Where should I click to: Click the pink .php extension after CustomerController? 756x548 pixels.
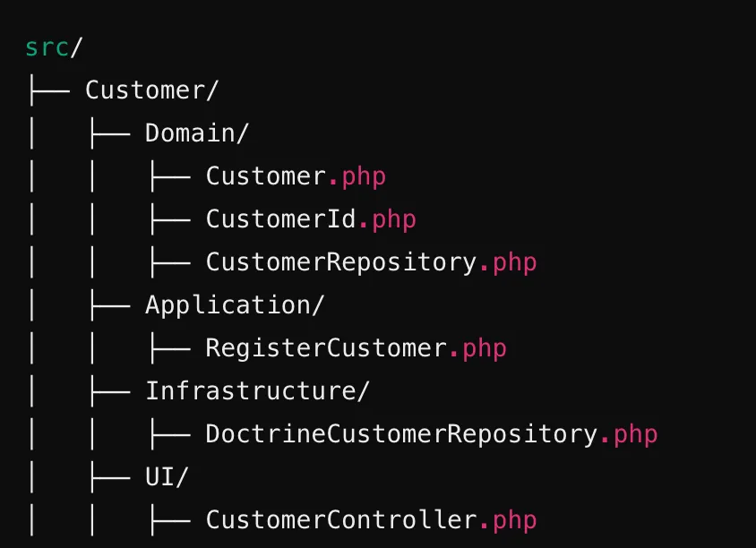click(507, 520)
